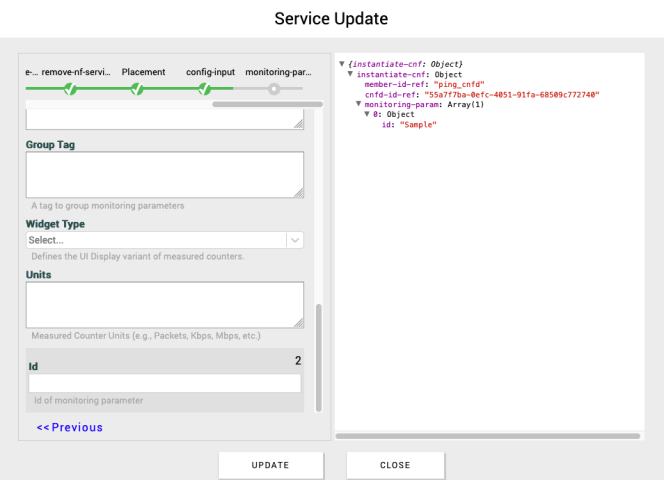Viewport: 664px width, 480px height.
Task: Collapse the monitoring-param Array node
Action: pos(358,104)
